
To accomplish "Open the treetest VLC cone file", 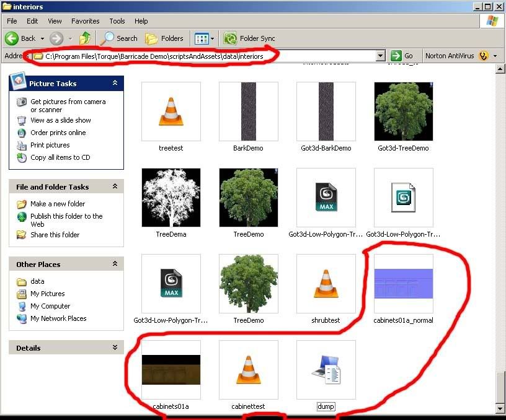I will point(171,112).
